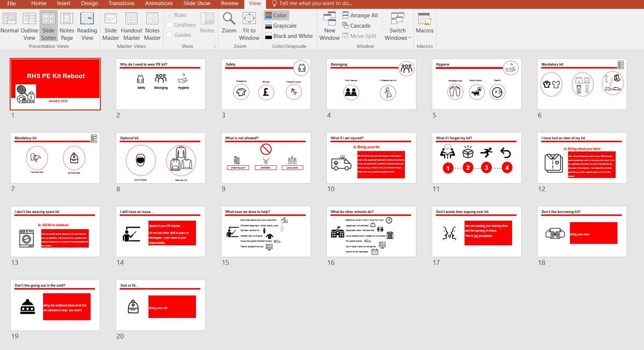The image size is (644, 350).
Task: Select slide 16 other schools
Action: (371, 231)
